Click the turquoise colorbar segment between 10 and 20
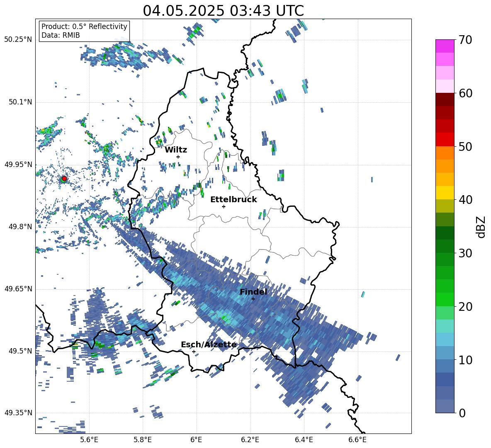491x448 pixels. 445,326
